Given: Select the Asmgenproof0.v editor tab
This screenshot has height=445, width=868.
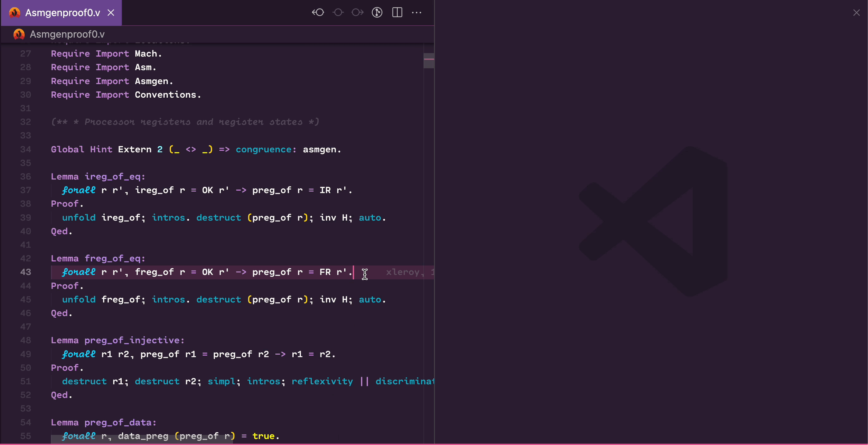Looking at the screenshot, I should click(x=62, y=13).
